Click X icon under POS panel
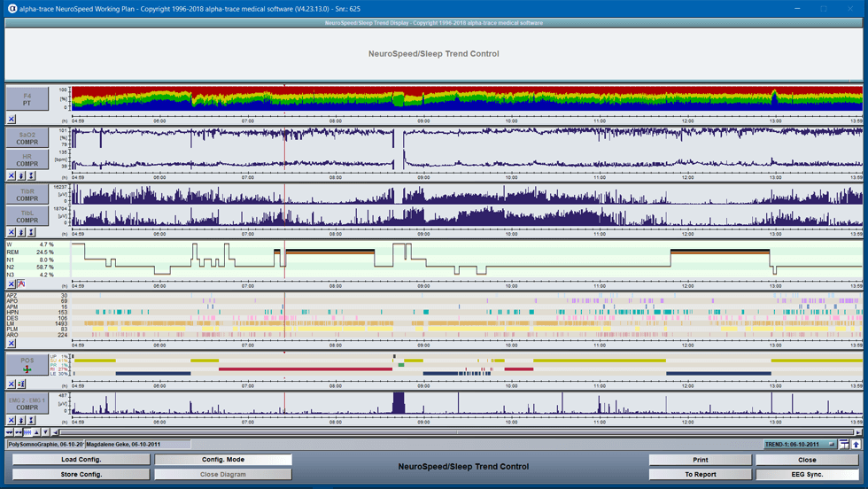The height and width of the screenshot is (489, 868). pos(11,384)
